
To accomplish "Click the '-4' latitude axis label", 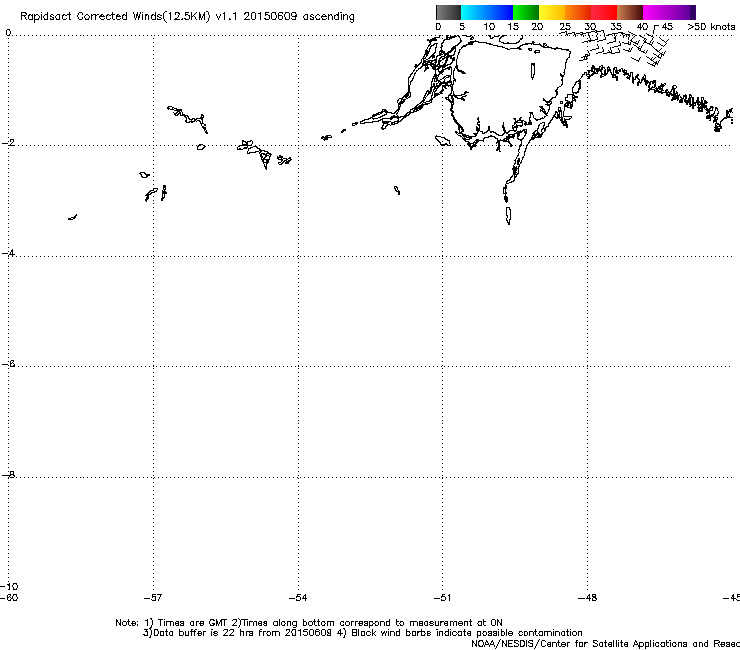I will (8, 253).
